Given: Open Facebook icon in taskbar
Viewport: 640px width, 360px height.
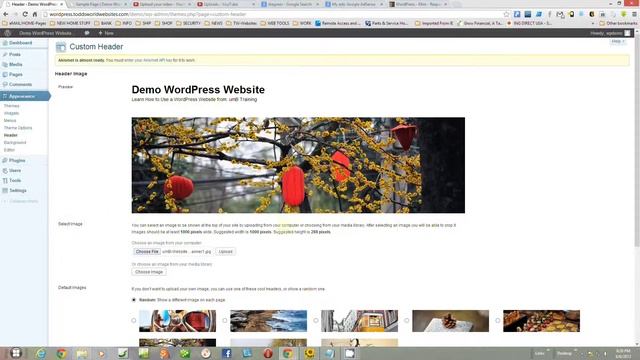Looking at the screenshot, I should pyautogui.click(x=227, y=353).
